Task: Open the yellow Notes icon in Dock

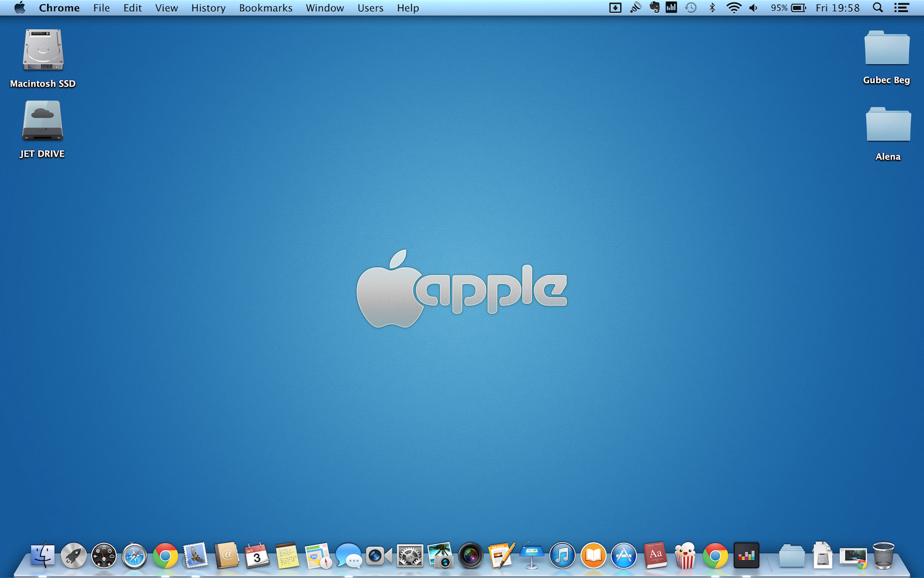Action: click(287, 556)
